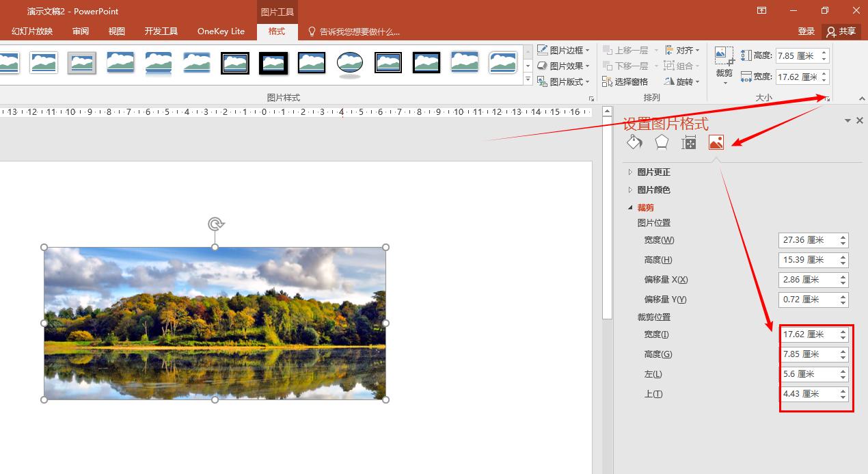Open the Effects pentagon tab
Viewport: 868px width, 474px height.
click(x=662, y=142)
